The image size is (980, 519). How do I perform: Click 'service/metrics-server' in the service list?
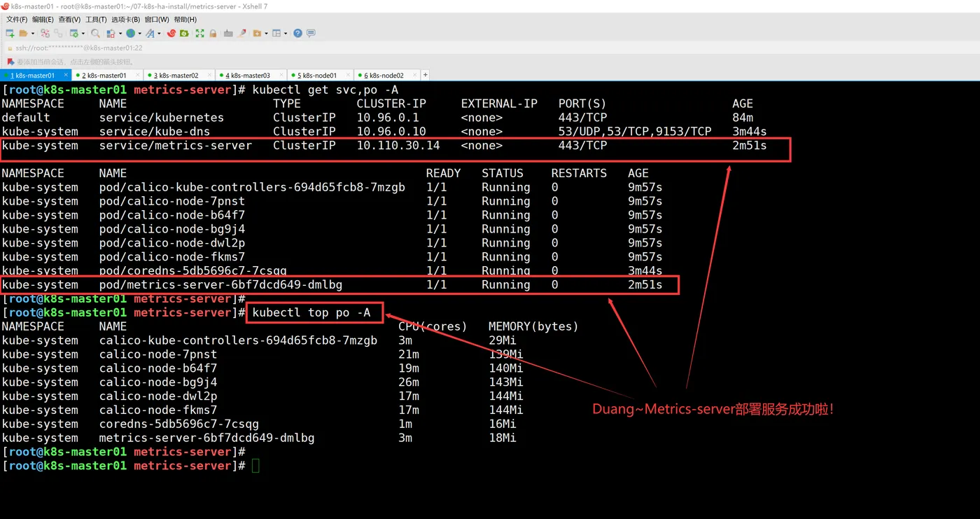pyautogui.click(x=176, y=146)
